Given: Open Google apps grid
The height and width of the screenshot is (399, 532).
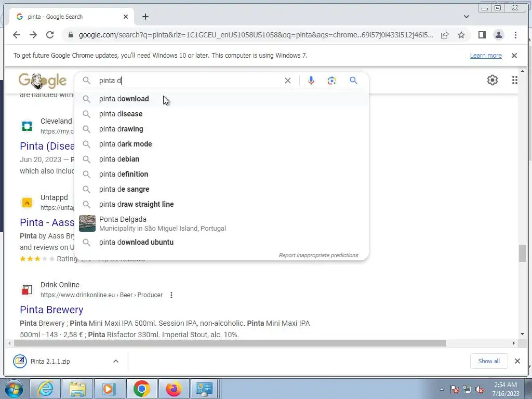Looking at the screenshot, I should click(x=514, y=80).
